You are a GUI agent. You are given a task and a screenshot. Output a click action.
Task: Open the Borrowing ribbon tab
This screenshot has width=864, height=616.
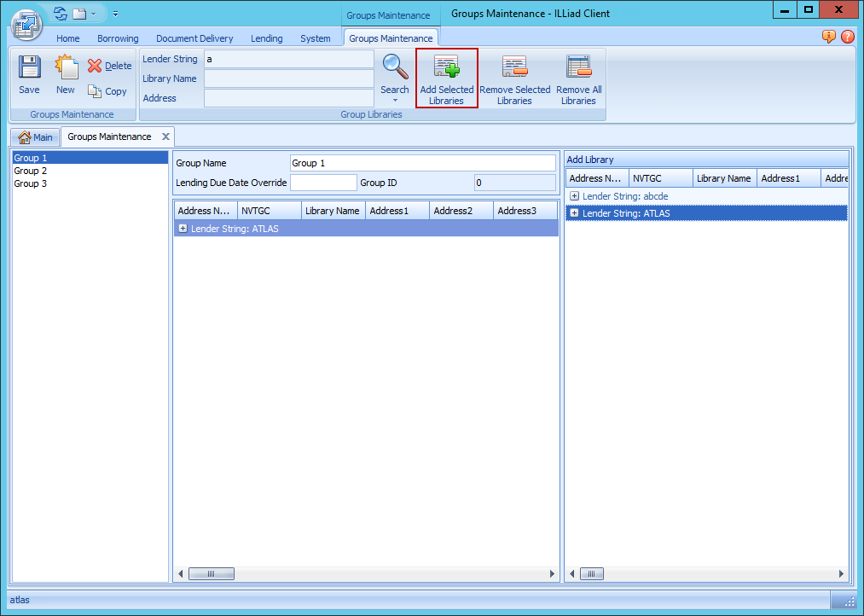118,38
